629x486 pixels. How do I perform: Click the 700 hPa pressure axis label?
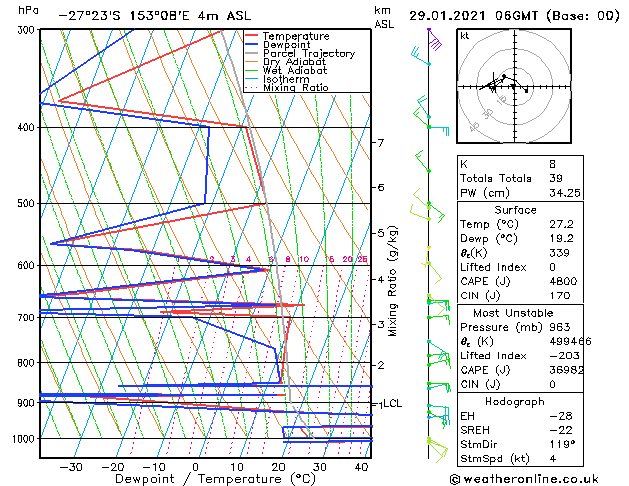click(x=28, y=318)
